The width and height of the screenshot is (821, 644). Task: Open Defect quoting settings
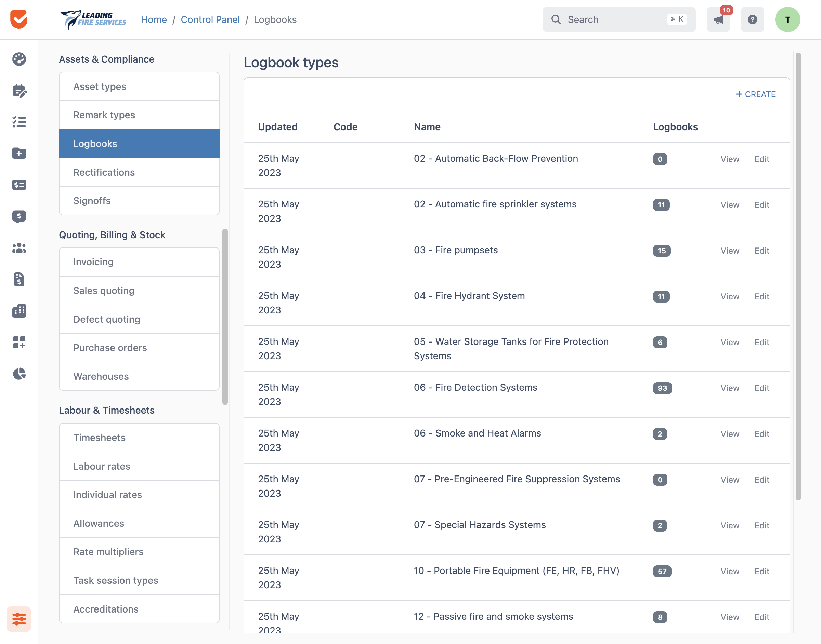tap(139, 319)
